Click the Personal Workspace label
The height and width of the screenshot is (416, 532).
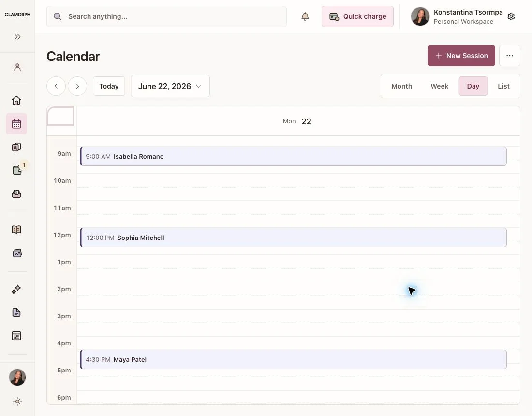pyautogui.click(x=463, y=22)
